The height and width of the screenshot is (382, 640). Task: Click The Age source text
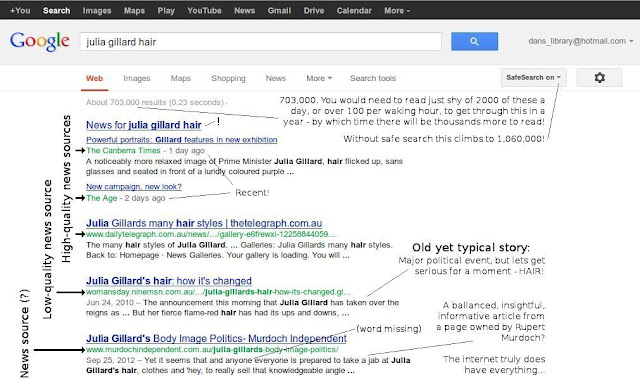[x=102, y=198]
